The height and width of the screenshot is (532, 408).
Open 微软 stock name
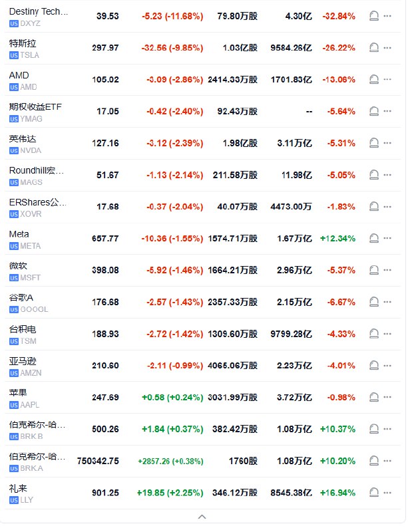[18, 265]
